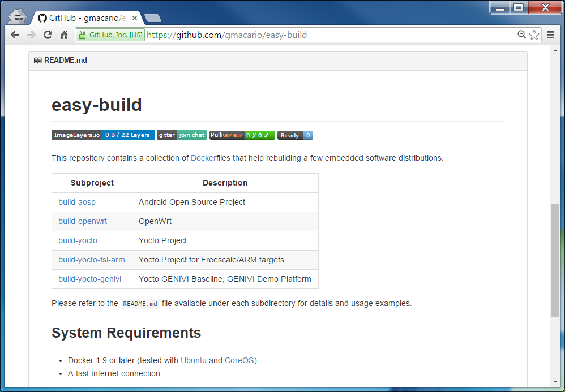Click the gitter join chat badge
Image resolution: width=565 pixels, height=392 pixels.
pyautogui.click(x=182, y=135)
